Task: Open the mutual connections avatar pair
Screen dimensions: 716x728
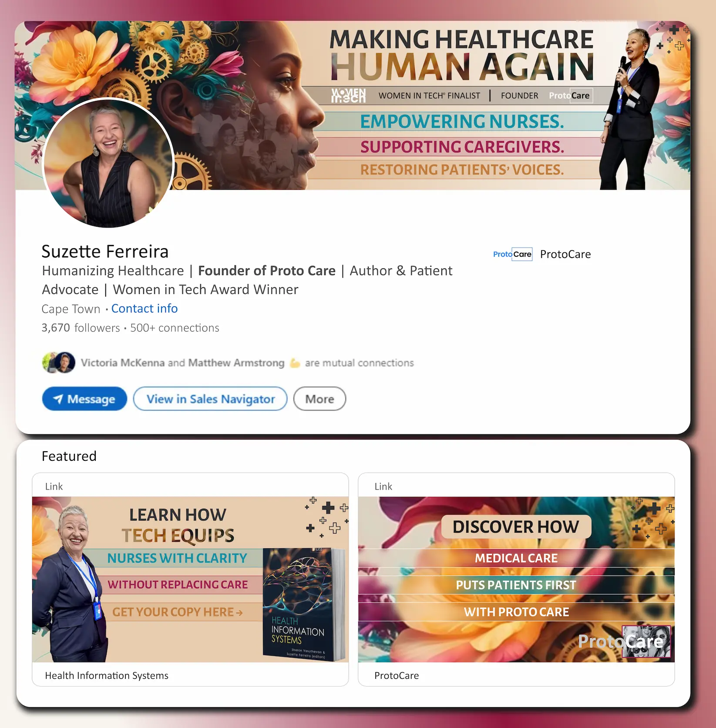Action: pyautogui.click(x=59, y=362)
